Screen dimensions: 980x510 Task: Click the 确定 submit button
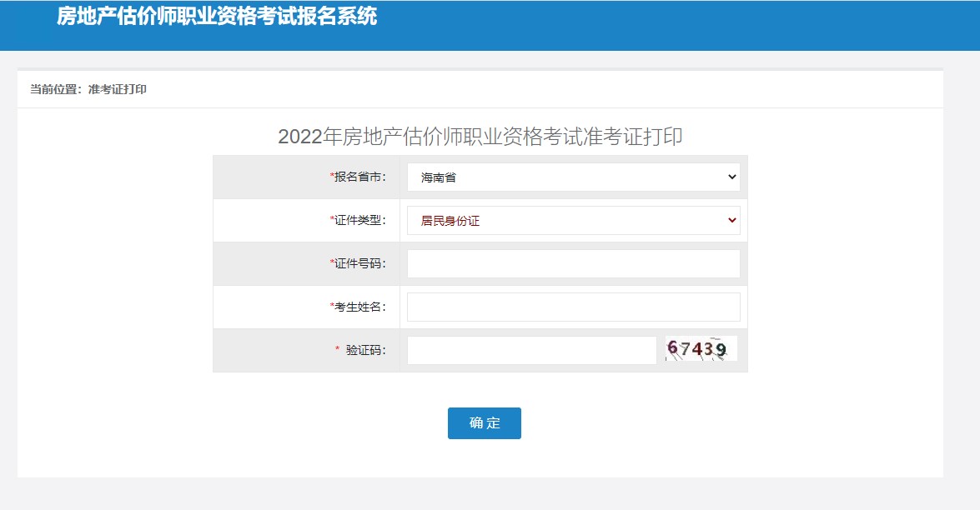485,423
